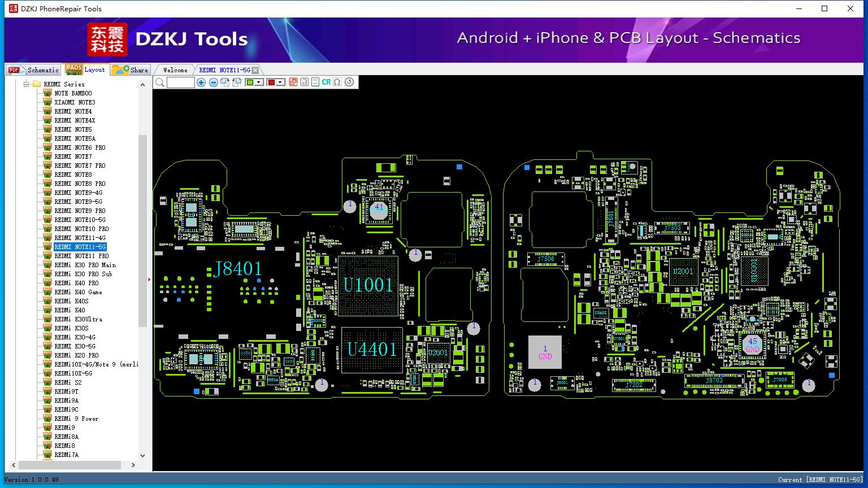The height and width of the screenshot is (488, 868).
Task: Open the Share tab
Action: tap(130, 70)
